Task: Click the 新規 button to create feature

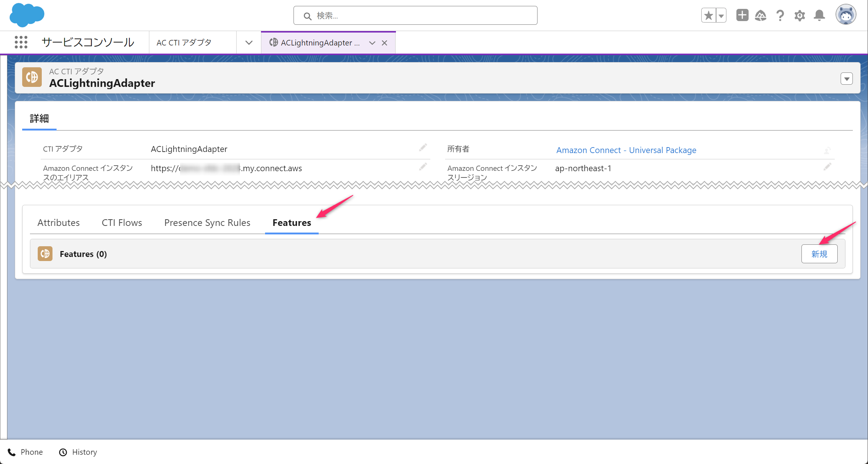Action: [x=820, y=254]
